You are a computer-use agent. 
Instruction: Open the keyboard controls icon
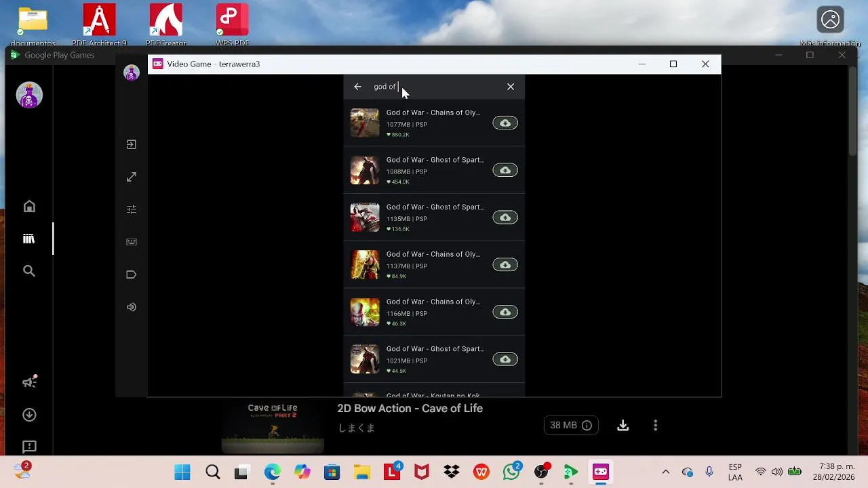[132, 242]
